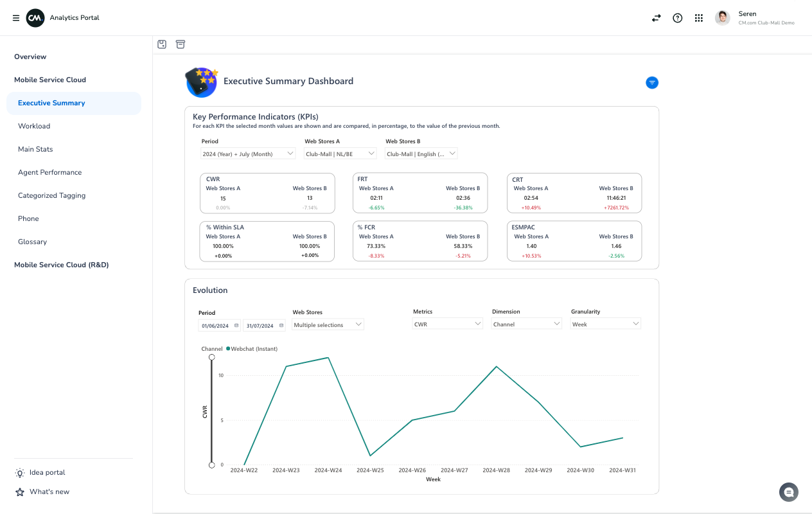Open the blue filter button
Image resolution: width=812 pixels, height=514 pixels.
(652, 82)
